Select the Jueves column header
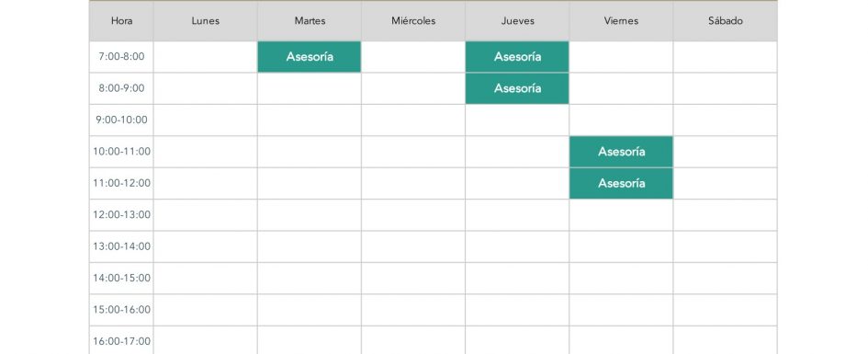Image resolution: width=868 pixels, height=354 pixels. pos(517,21)
